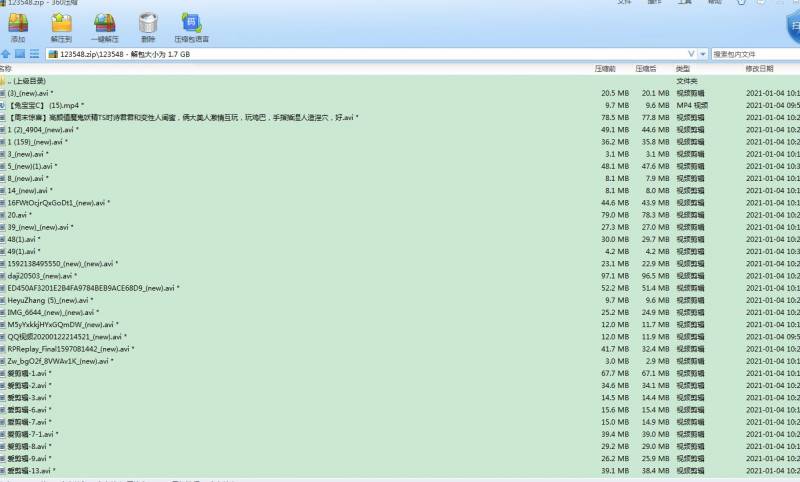Sort by 压缩前 column header
The width and height of the screenshot is (800, 482).
click(x=605, y=69)
